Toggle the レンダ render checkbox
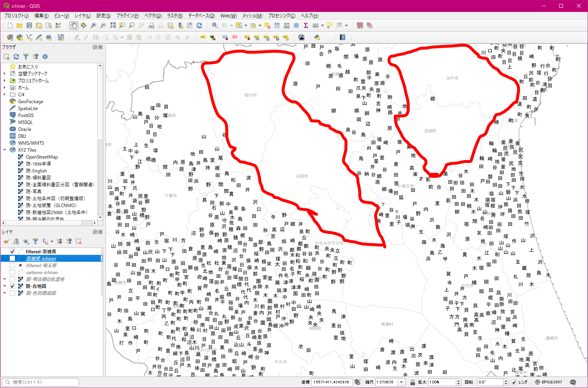Image resolution: width=588 pixels, height=388 pixels. (x=514, y=382)
